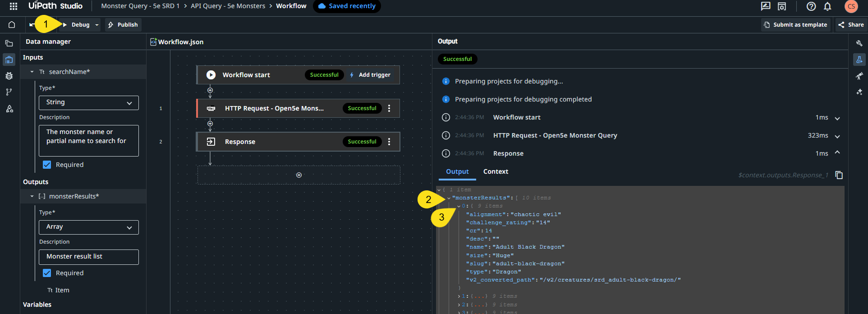Toggle Required checkbox for searchName
The width and height of the screenshot is (868, 314).
47,165
